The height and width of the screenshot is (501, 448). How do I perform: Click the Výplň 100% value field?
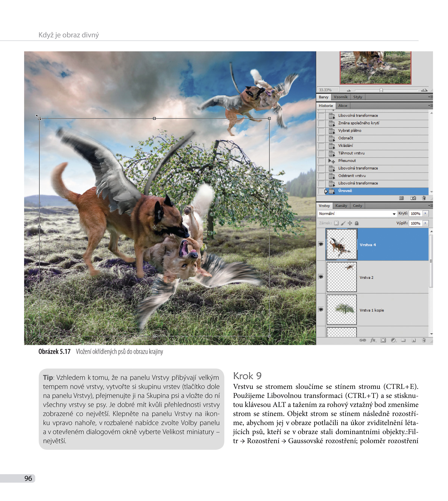point(415,223)
